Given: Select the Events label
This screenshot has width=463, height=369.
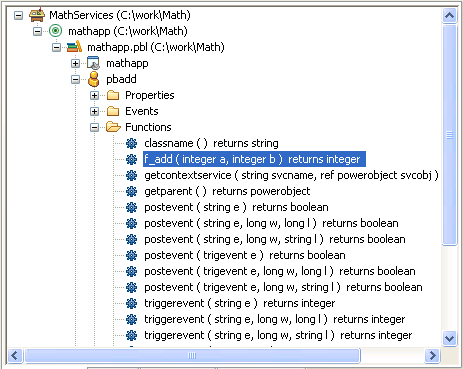Looking at the screenshot, I should (142, 111).
